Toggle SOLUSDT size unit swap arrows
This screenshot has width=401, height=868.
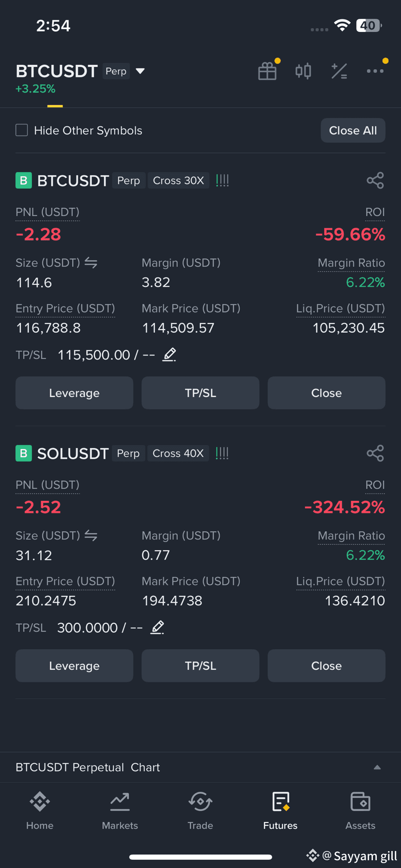[91, 536]
